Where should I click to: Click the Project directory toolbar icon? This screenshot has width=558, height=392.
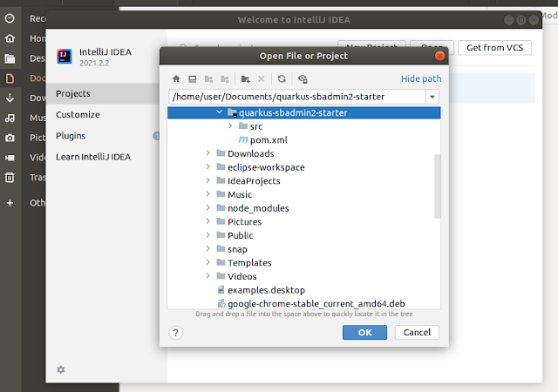pos(209,78)
